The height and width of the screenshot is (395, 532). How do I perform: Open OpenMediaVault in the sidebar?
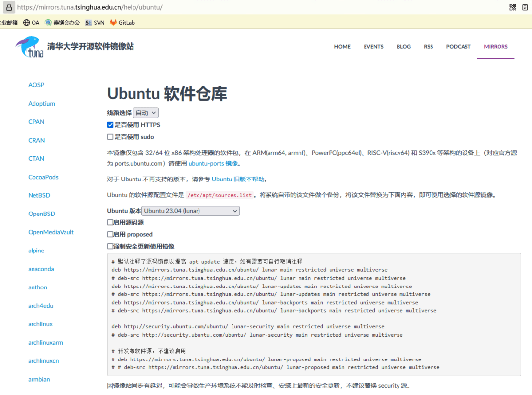click(x=51, y=232)
